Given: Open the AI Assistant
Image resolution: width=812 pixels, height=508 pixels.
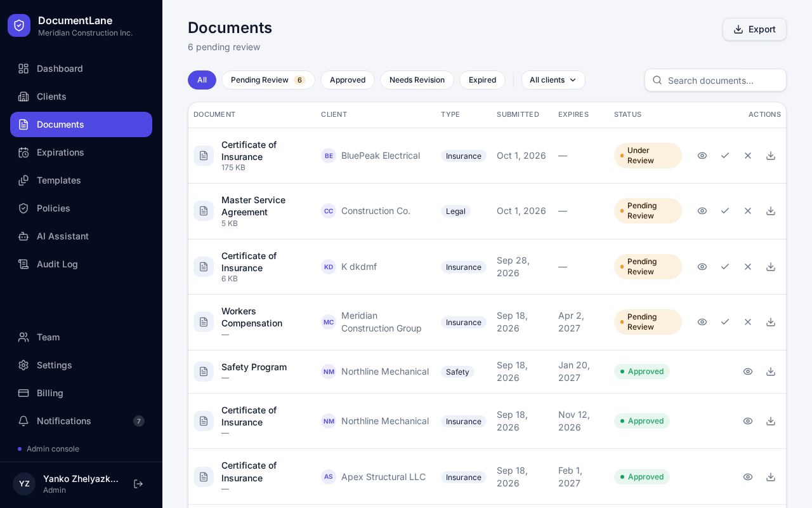Looking at the screenshot, I should click(81, 236).
